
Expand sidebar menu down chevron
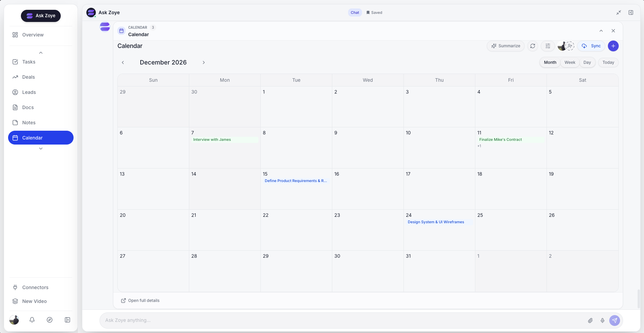(x=41, y=149)
